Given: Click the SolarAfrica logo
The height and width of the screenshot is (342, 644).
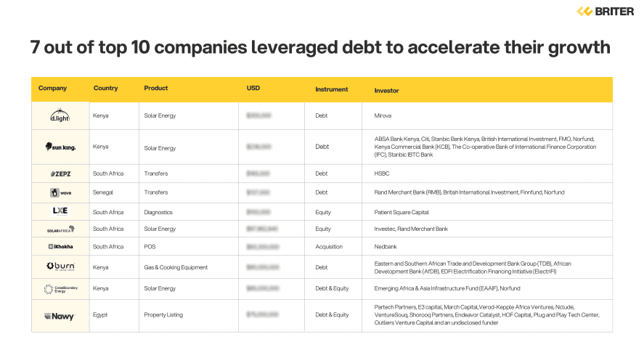Looking at the screenshot, I should 60,229.
